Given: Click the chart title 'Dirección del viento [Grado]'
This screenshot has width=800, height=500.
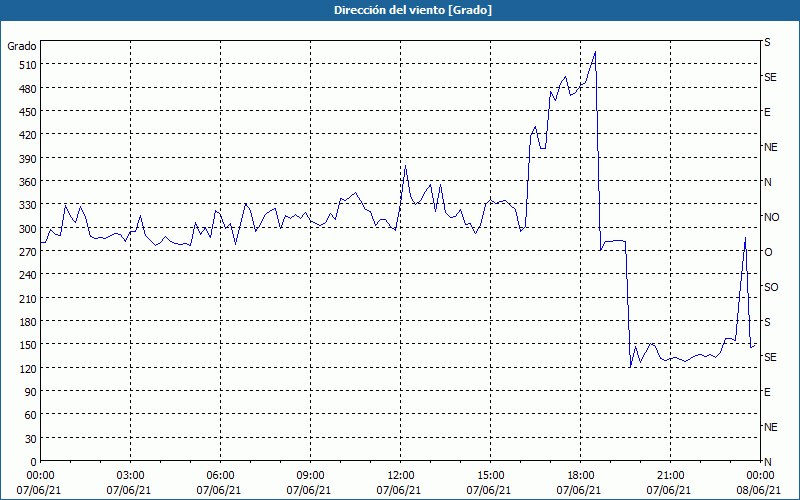Looking at the screenshot, I should tap(413, 10).
